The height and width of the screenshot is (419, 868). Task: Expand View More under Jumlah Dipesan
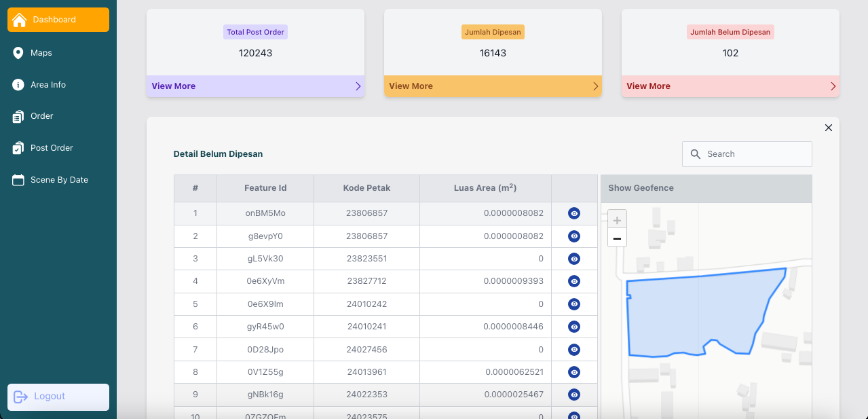493,86
